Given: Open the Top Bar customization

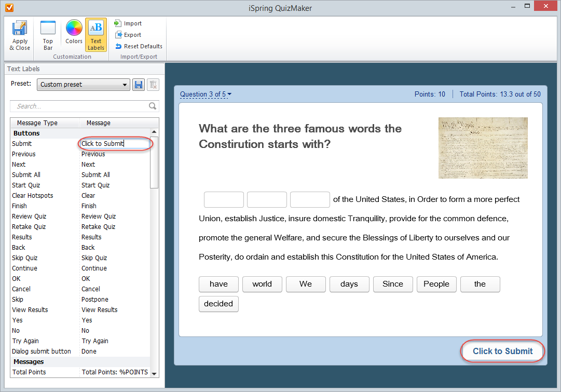Looking at the screenshot, I should pos(48,35).
